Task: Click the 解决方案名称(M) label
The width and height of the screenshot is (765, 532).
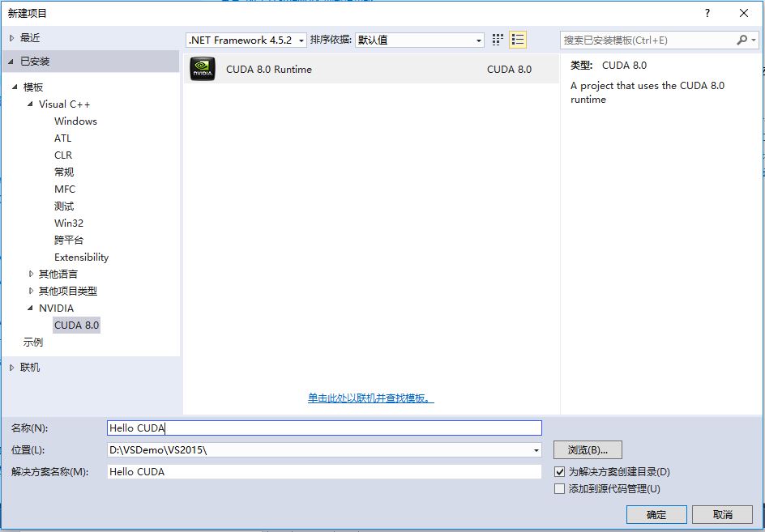Action: coord(49,472)
